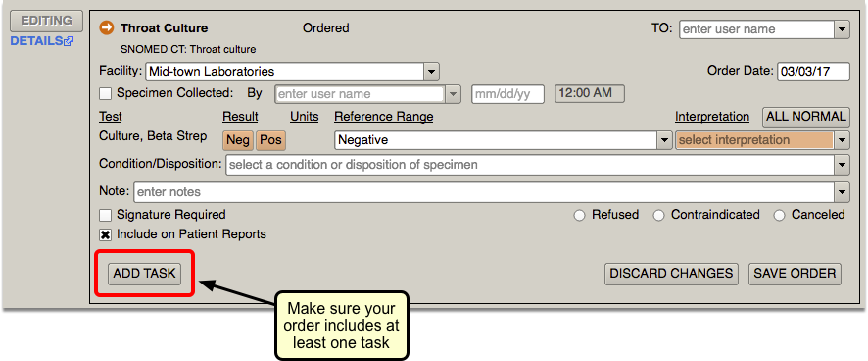
Task: Click the TO user name field
Action: click(756, 29)
